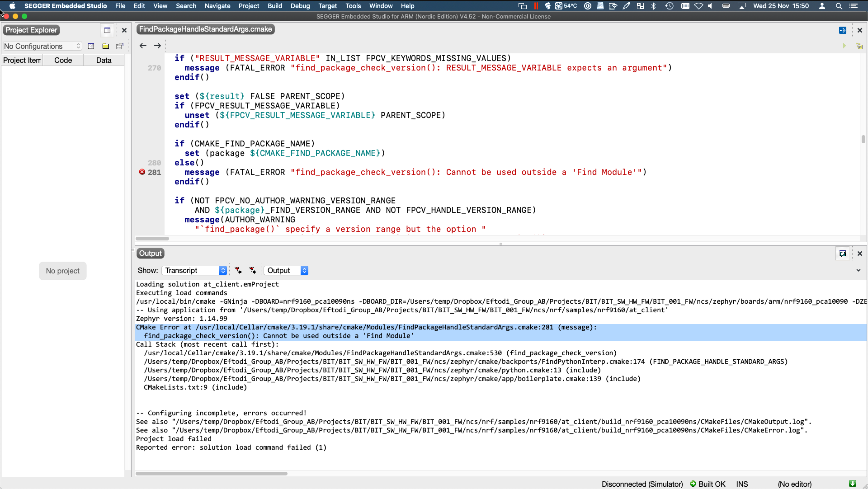Viewport: 868px width, 489px height.
Task: Open the Build menu
Action: tap(274, 6)
